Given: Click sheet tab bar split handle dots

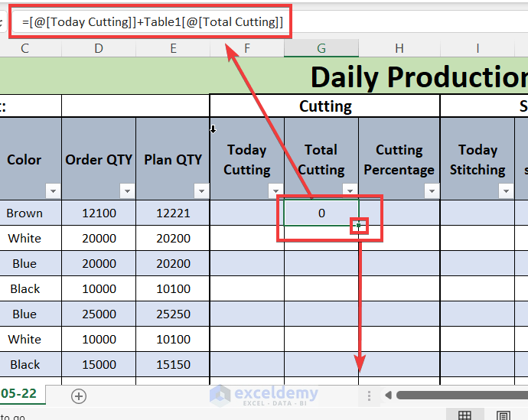Looking at the screenshot, I should click(x=369, y=396).
